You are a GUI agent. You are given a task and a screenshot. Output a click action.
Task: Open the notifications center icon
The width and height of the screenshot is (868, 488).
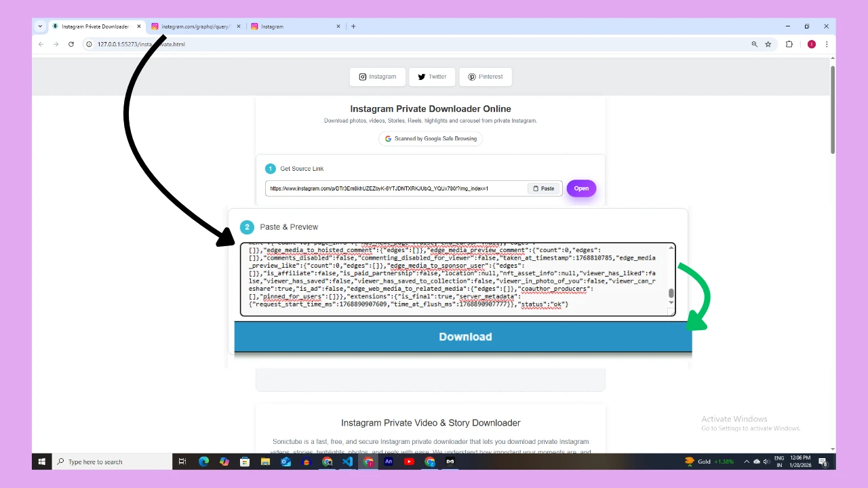click(x=823, y=462)
